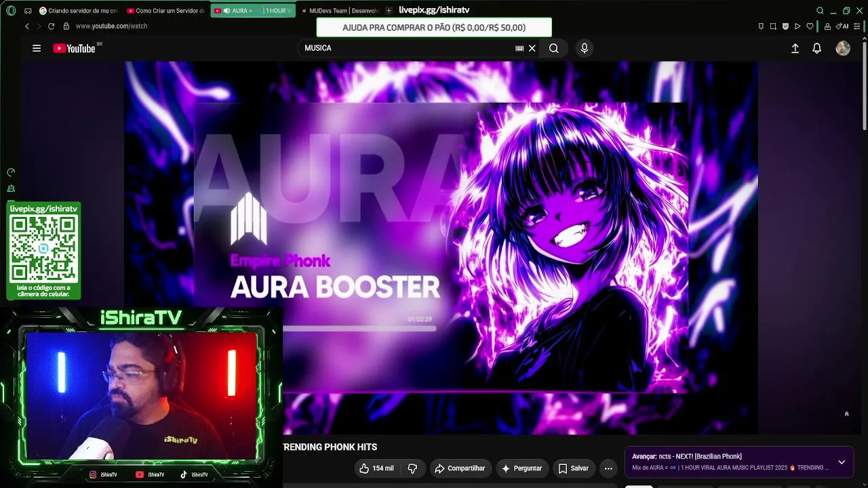Image resolution: width=868 pixels, height=488 pixels.
Task: Reload the page
Action: click(51, 26)
